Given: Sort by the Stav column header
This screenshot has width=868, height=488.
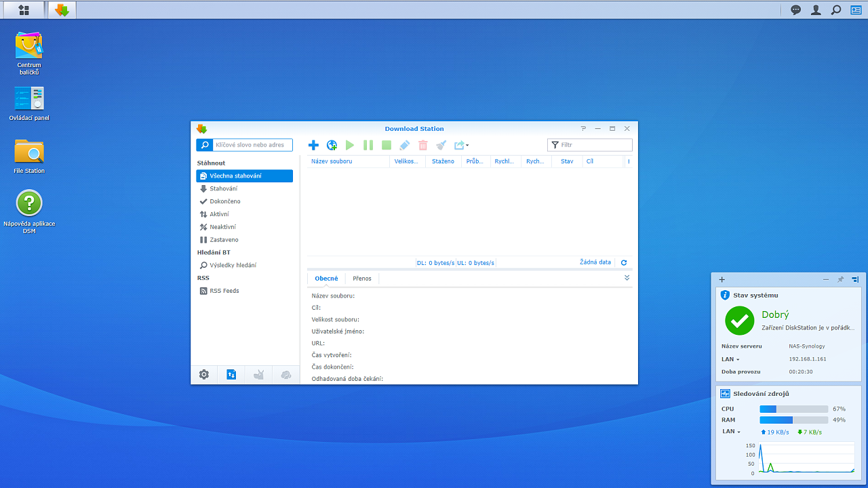Looking at the screenshot, I should [x=567, y=161].
